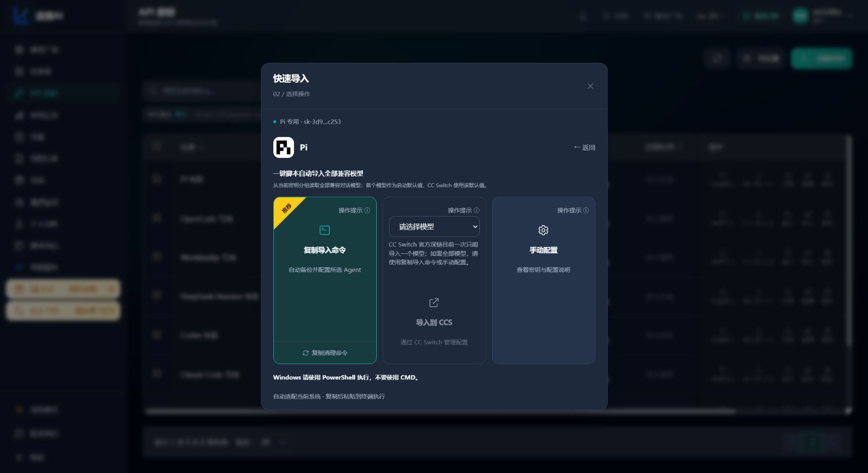Click the Windows PowerShell notice text

click(347, 378)
